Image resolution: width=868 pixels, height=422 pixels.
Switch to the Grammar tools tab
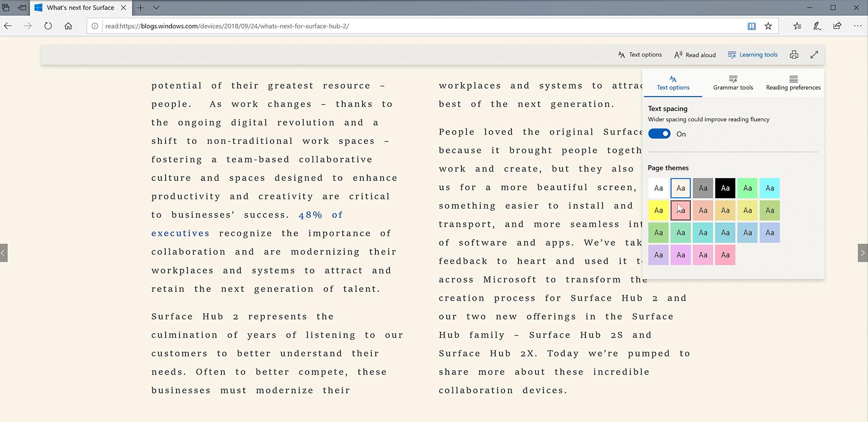pos(733,83)
